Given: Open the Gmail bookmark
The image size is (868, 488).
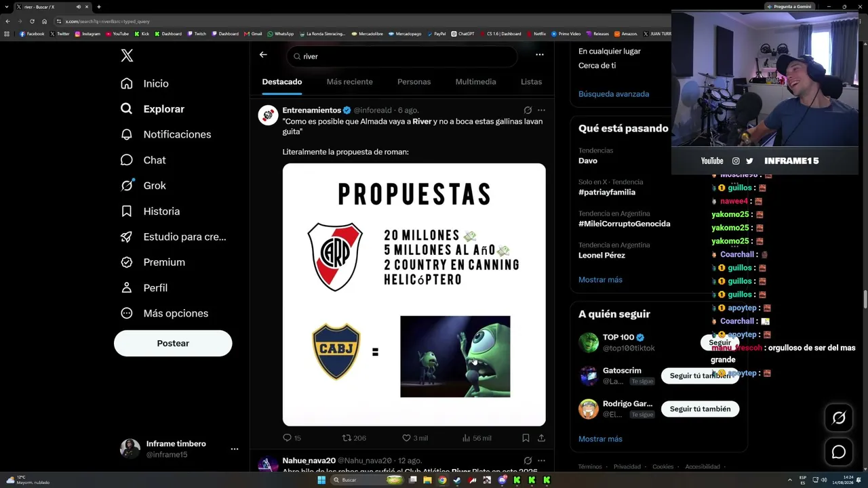Looking at the screenshot, I should [254, 34].
